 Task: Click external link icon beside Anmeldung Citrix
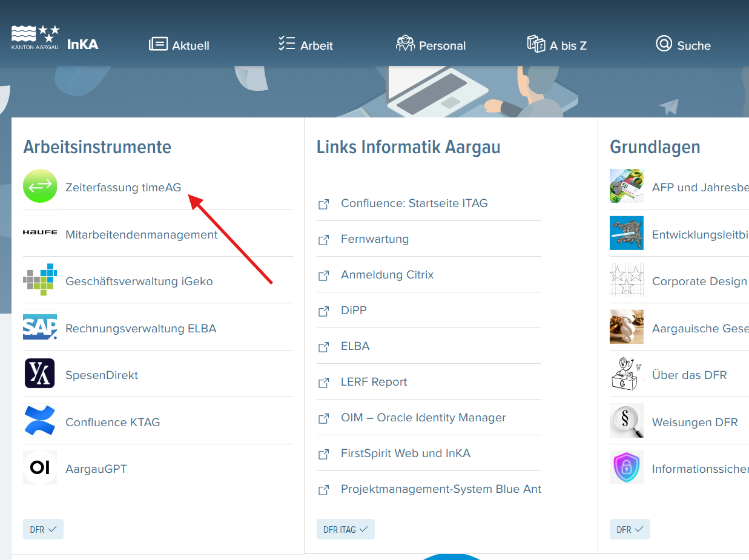(x=324, y=275)
